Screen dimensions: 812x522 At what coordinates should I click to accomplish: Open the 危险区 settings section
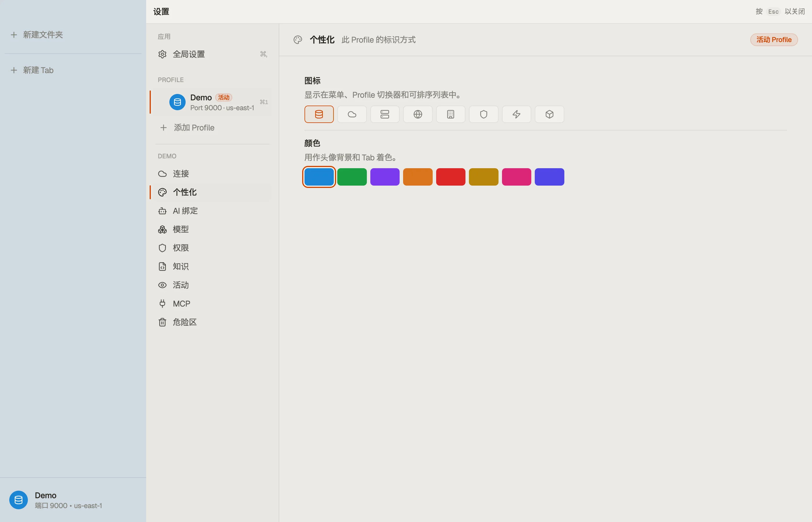(212, 322)
